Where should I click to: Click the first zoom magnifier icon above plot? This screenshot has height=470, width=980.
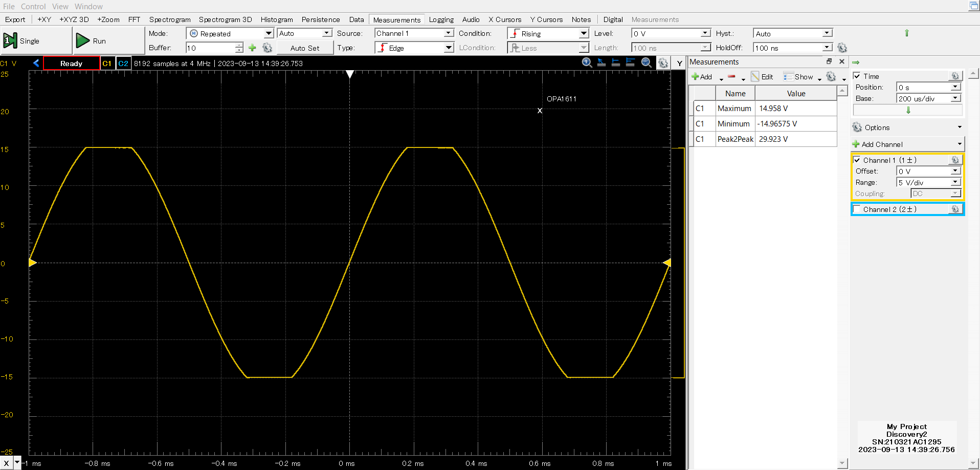pos(587,62)
